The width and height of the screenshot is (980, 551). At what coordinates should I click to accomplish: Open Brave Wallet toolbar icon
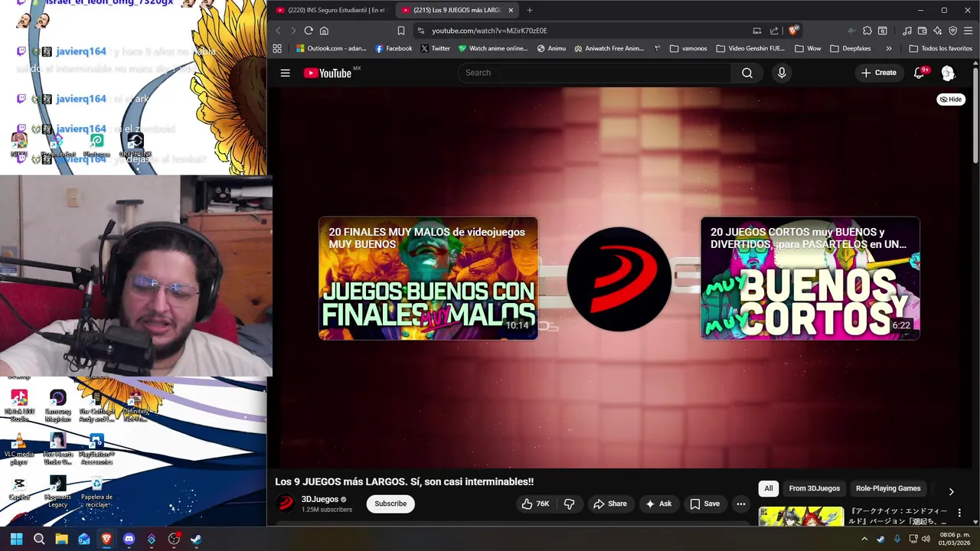[922, 31]
